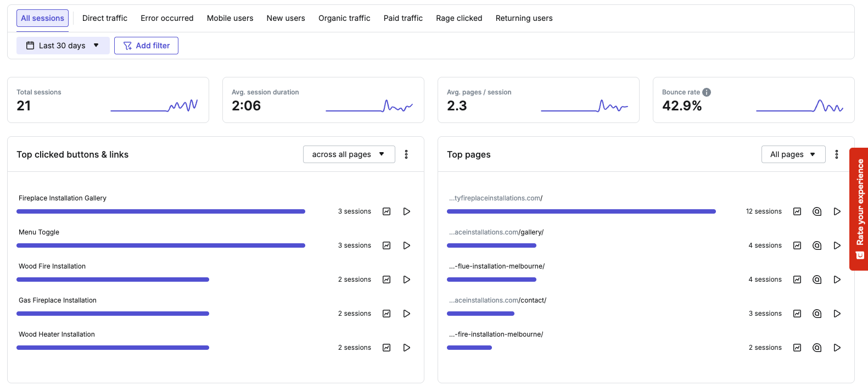Select the Mobile users segment tab
The height and width of the screenshot is (391, 868).
(x=230, y=18)
